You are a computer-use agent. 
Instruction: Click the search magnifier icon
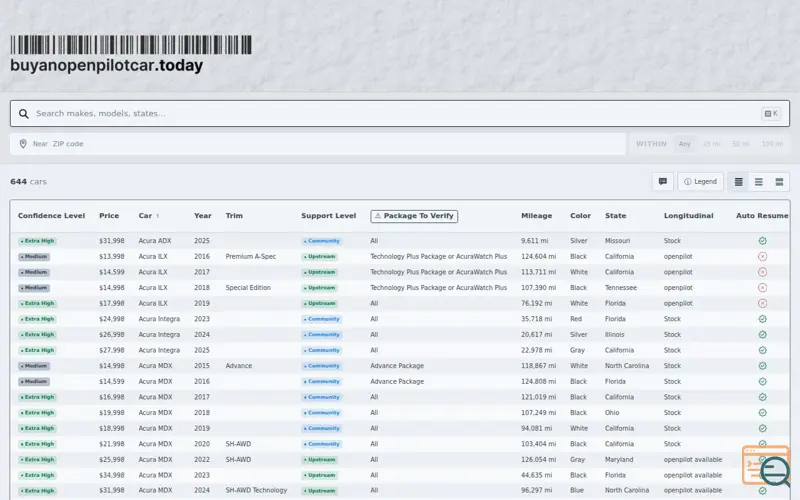pos(23,114)
